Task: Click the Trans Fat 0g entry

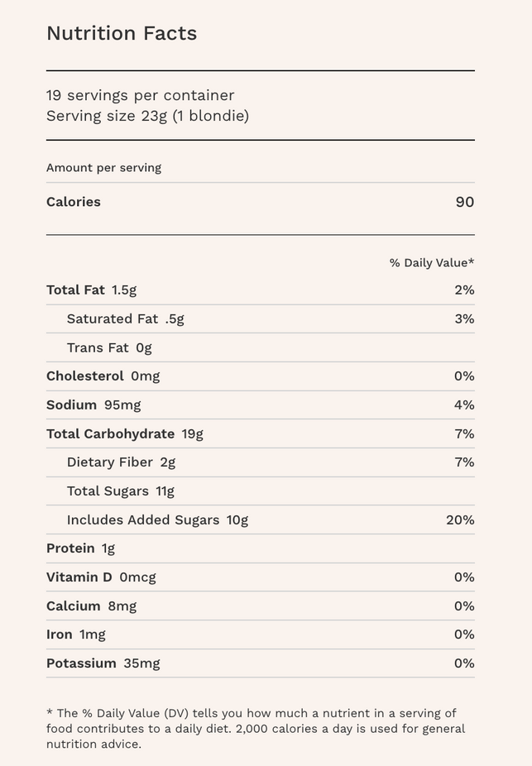Action: pyautogui.click(x=109, y=348)
